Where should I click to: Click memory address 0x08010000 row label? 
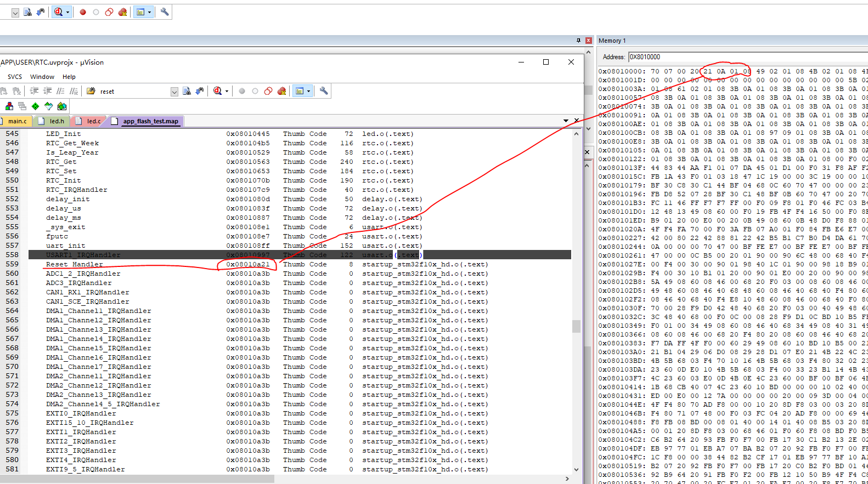[x=622, y=71]
